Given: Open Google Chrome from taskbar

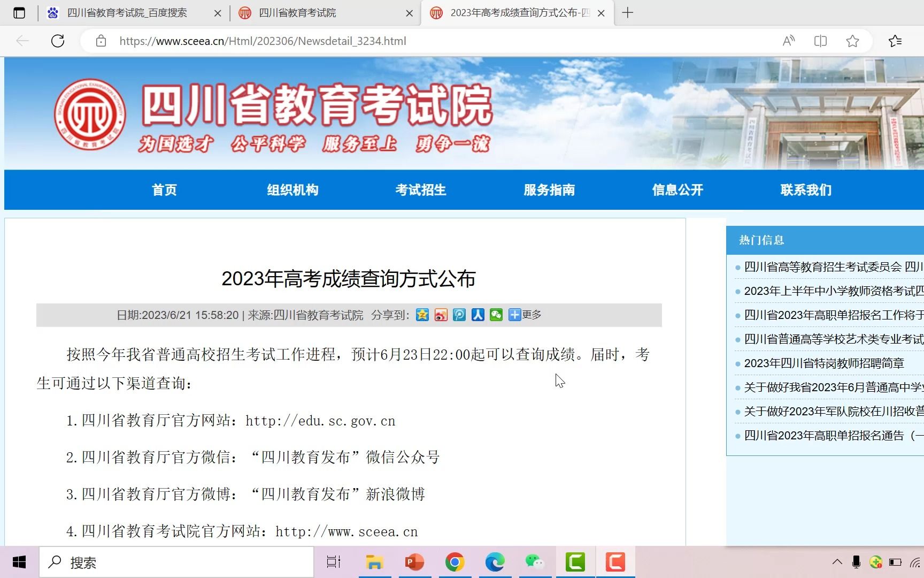Looking at the screenshot, I should point(455,562).
